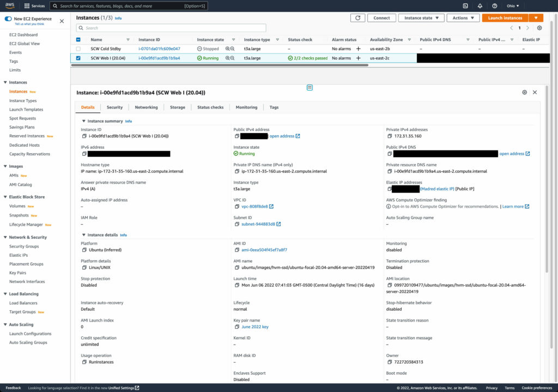Switch to the Security tab
The height and width of the screenshot is (392, 558).
114,107
